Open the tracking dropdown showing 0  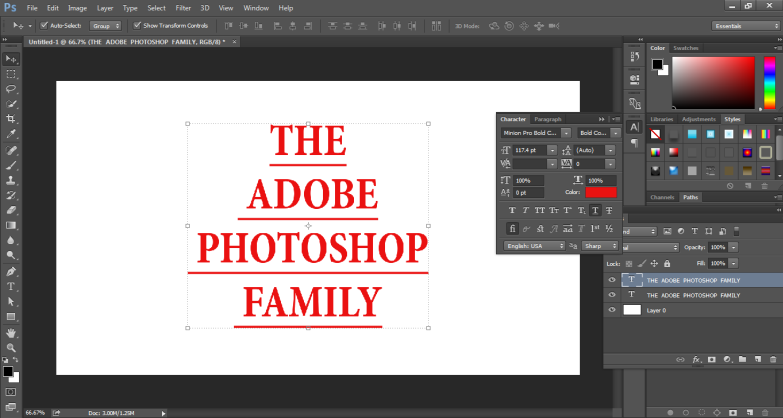tap(610, 164)
